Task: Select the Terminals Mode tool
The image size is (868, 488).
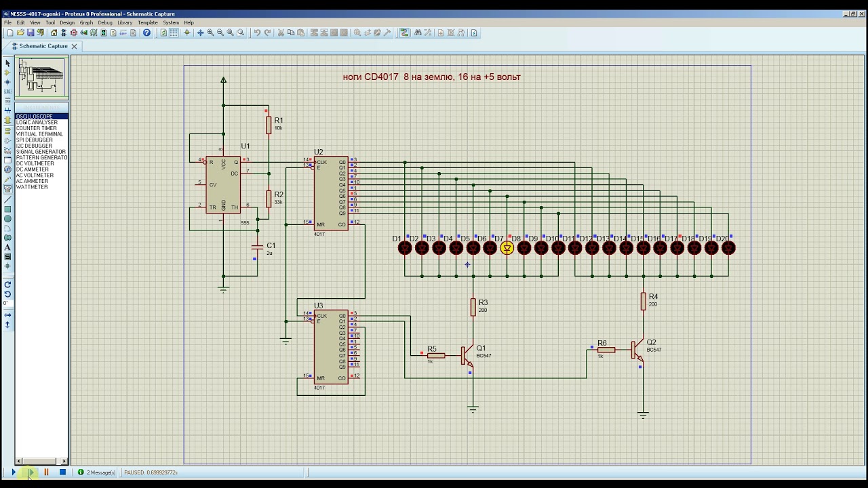Action: [x=7, y=133]
